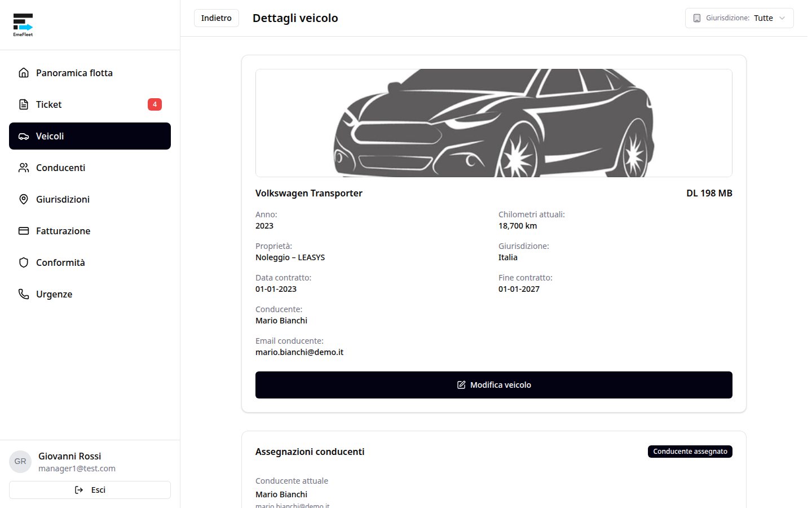Click the vehicle image thumbnail
Screen dimensions: 812x508
(494, 123)
